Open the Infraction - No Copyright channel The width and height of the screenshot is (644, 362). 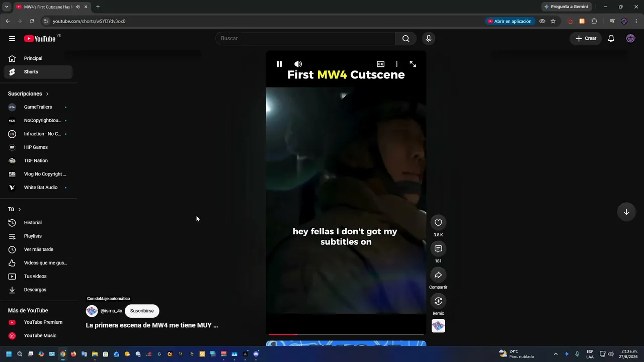[x=38, y=134]
